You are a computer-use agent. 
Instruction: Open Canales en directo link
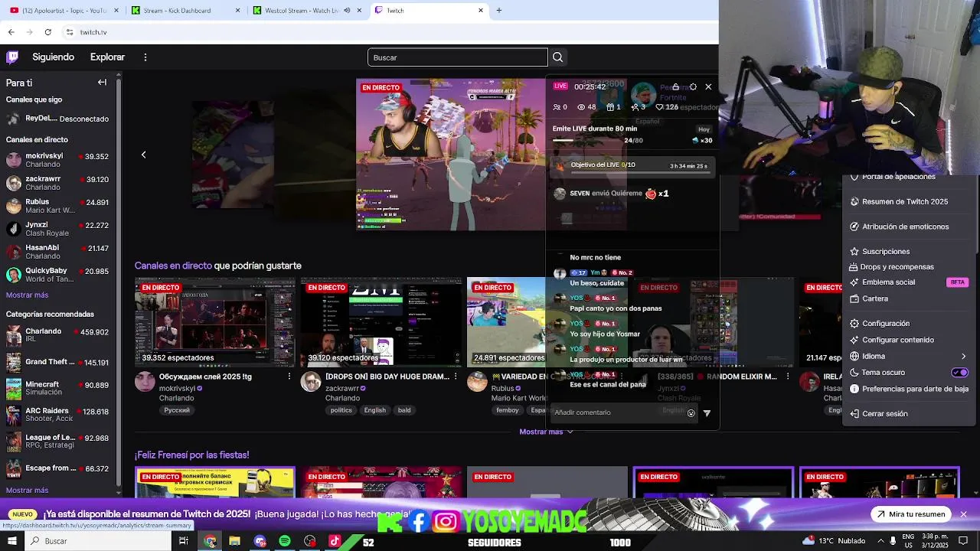pyautogui.click(x=173, y=266)
